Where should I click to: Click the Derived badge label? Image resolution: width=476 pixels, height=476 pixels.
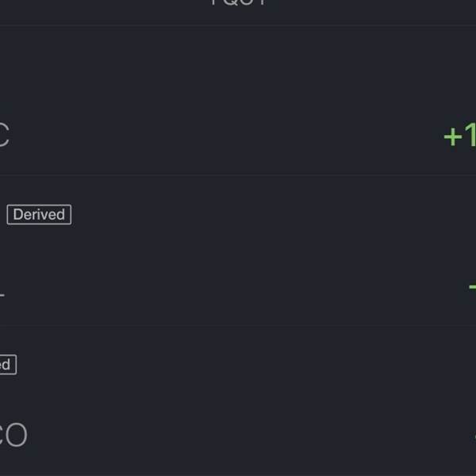click(39, 214)
